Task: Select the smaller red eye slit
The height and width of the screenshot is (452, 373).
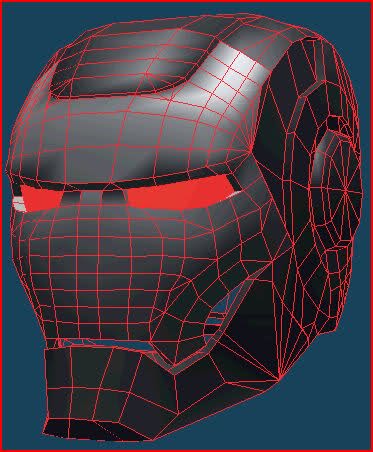Action: [x=41, y=199]
